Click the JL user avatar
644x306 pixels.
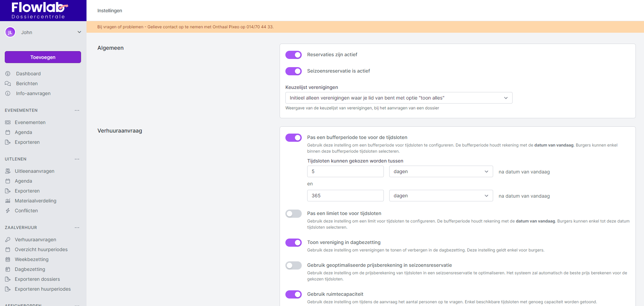click(10, 32)
